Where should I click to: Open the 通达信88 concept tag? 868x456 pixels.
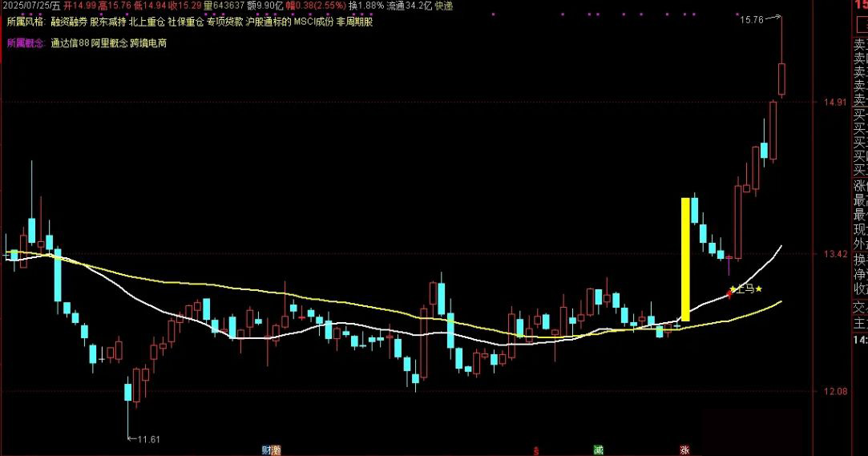[x=70, y=43]
